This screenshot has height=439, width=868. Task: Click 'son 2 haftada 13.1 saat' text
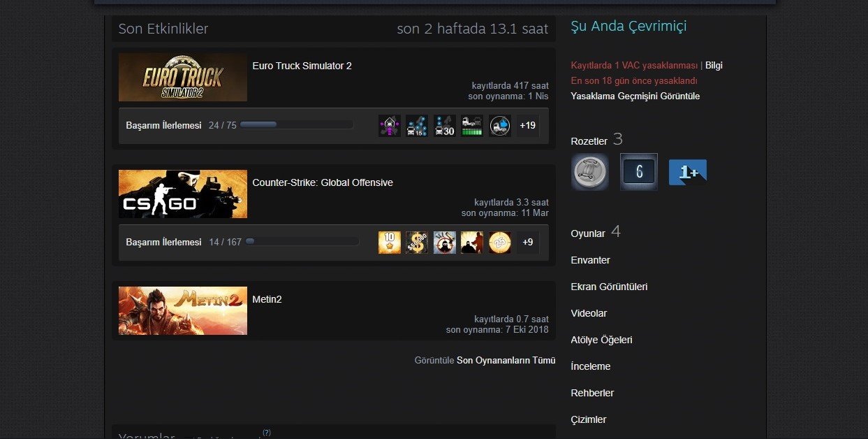tap(473, 29)
